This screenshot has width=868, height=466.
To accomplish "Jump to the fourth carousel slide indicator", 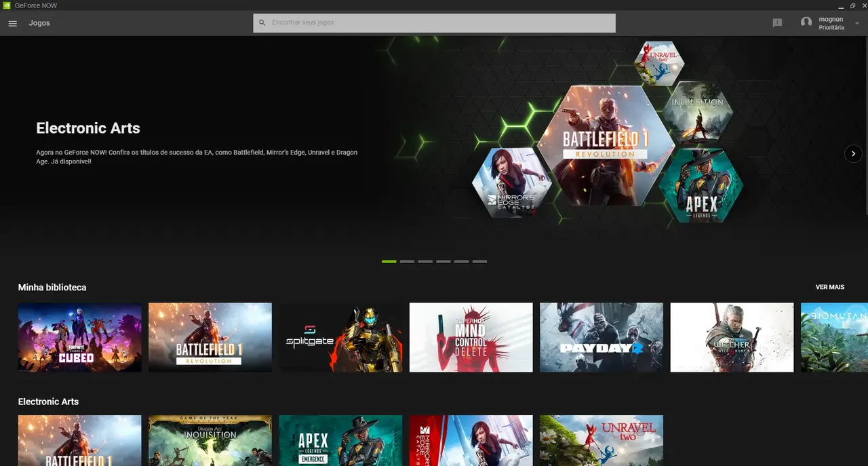I will coord(443,261).
